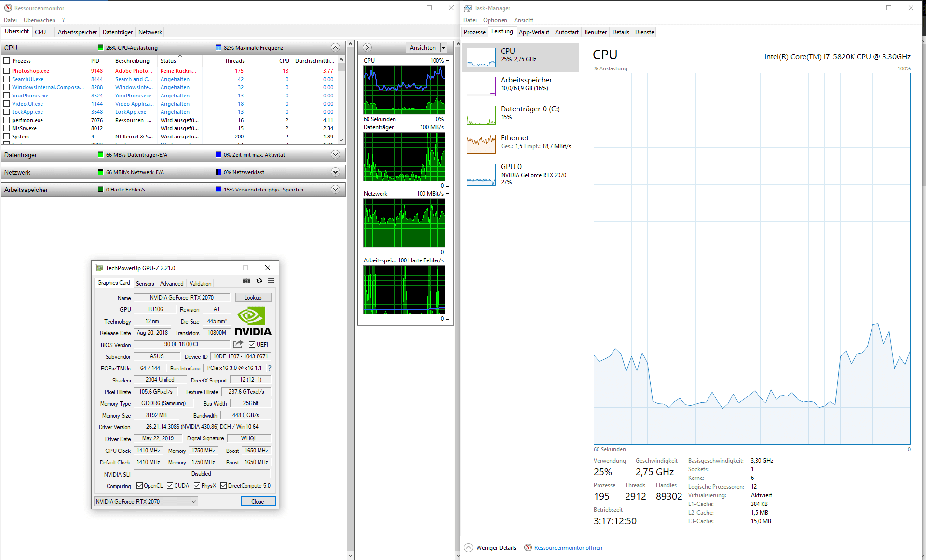The image size is (926, 560).
Task: Click the Close button in GPU-Z
Action: pos(258,502)
